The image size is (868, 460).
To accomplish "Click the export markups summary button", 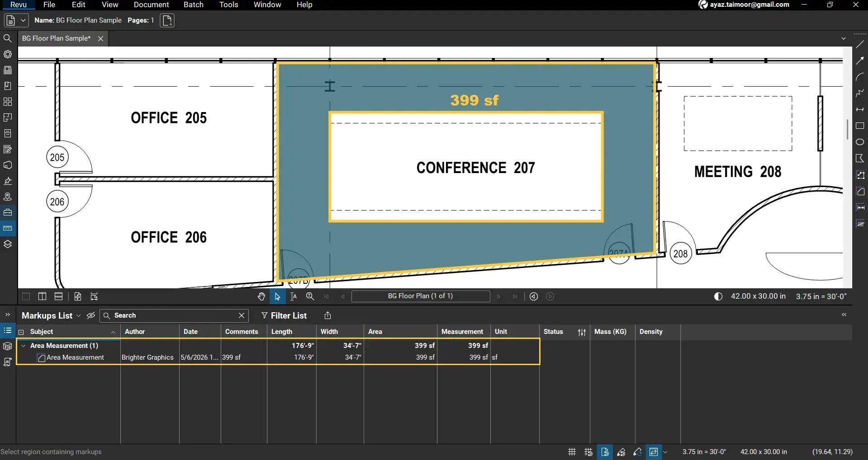I will click(328, 315).
